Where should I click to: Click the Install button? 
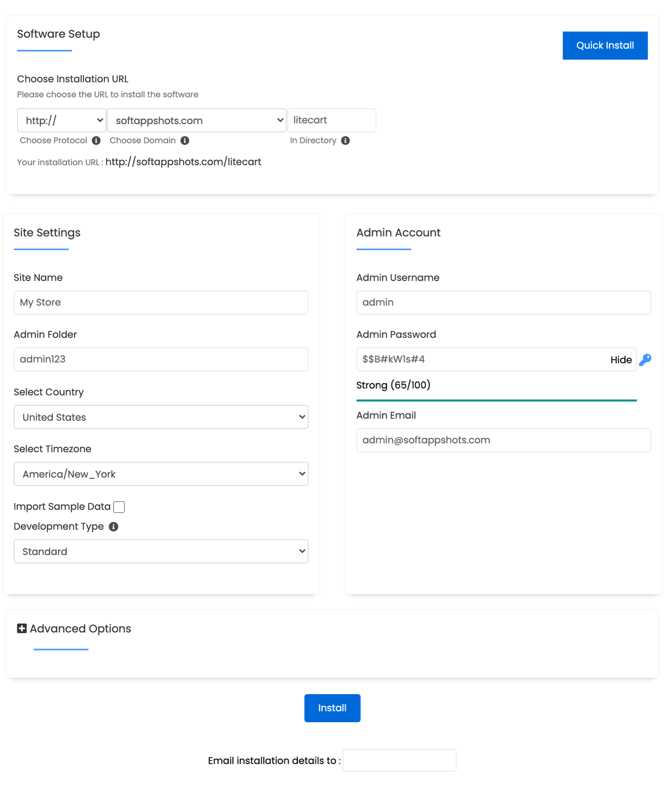(332, 708)
